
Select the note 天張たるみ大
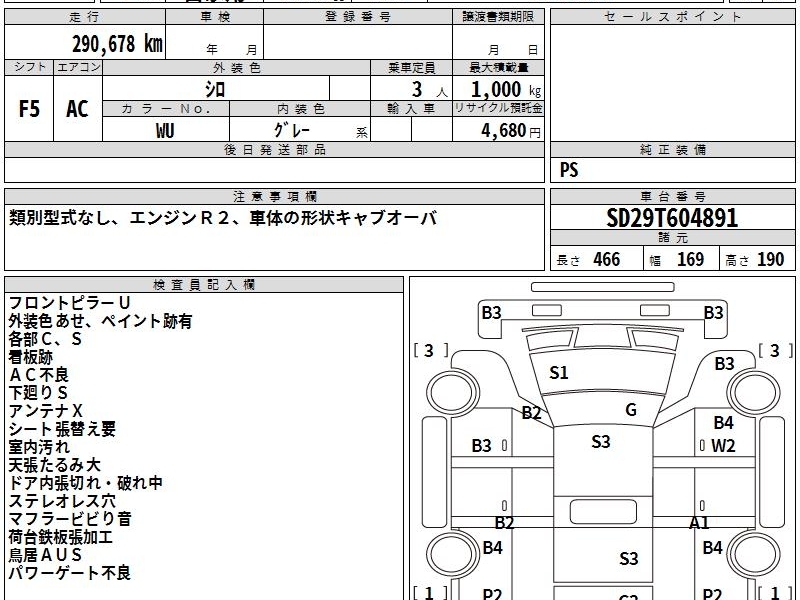click(x=55, y=465)
